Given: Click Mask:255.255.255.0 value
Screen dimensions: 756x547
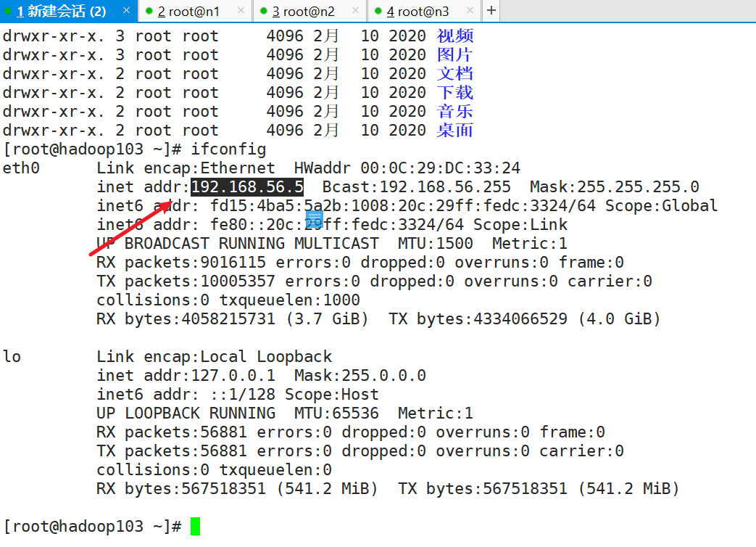Looking at the screenshot, I should click(614, 186).
